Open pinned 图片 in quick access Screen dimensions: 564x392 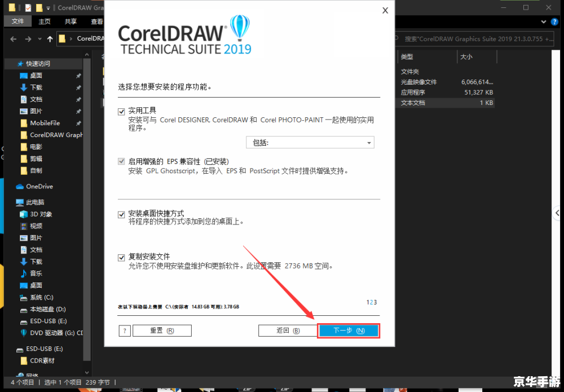coord(36,111)
